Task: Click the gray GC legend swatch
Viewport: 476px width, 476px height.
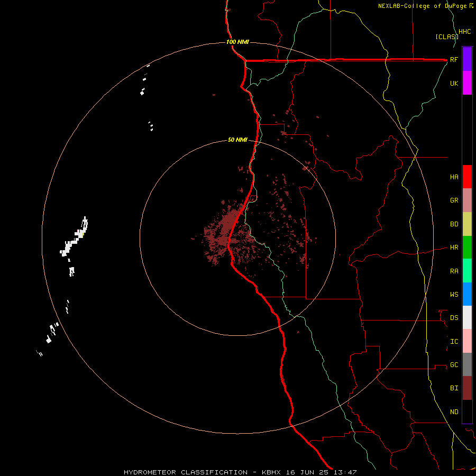Action: (x=467, y=364)
